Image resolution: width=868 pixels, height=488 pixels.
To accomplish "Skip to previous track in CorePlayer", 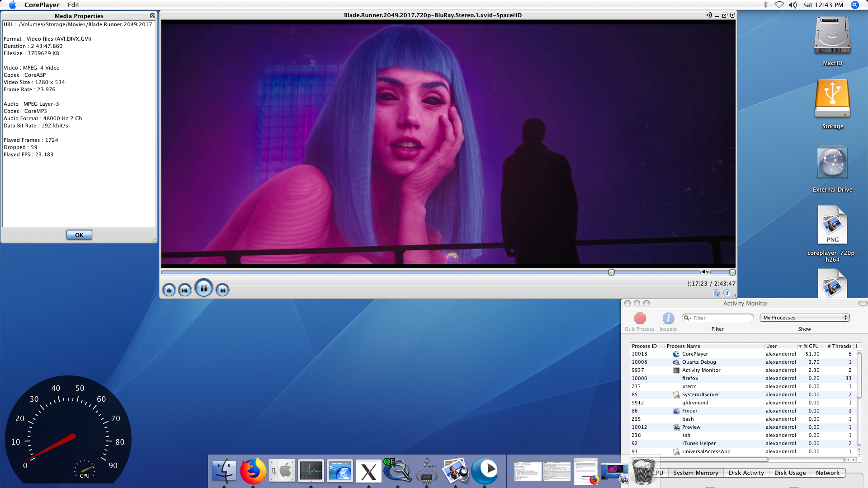I will point(184,290).
